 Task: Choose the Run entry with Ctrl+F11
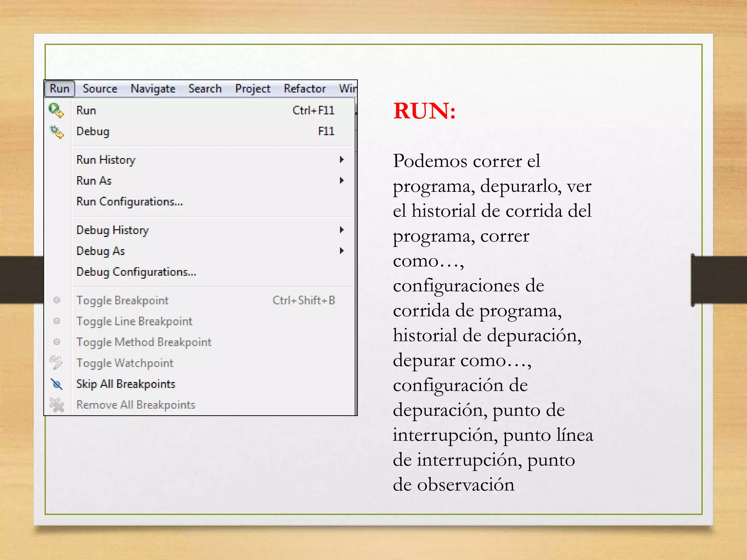point(199,110)
